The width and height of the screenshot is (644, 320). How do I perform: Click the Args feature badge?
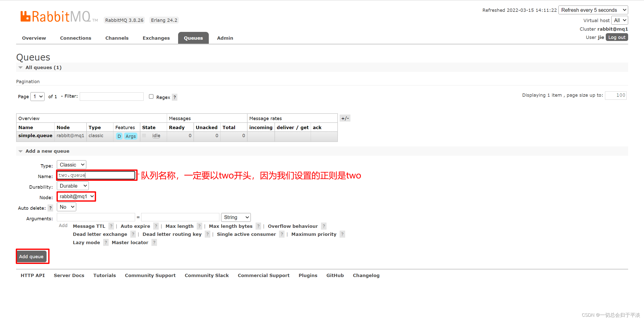tap(131, 136)
